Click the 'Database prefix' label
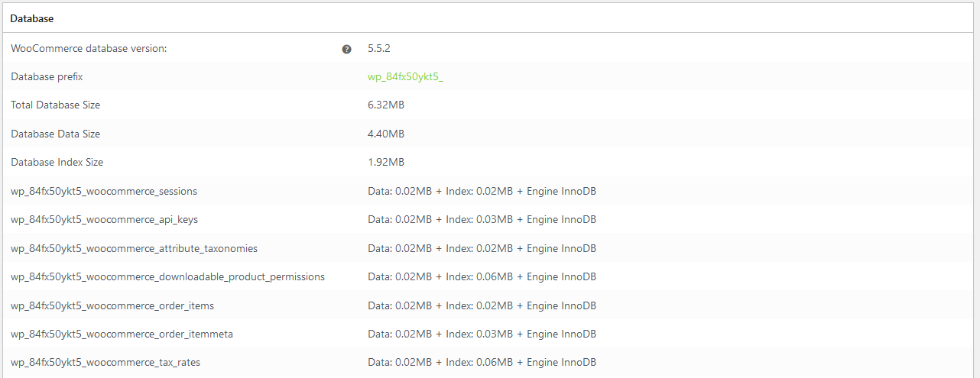Image resolution: width=980 pixels, height=378 pixels. 47,76
